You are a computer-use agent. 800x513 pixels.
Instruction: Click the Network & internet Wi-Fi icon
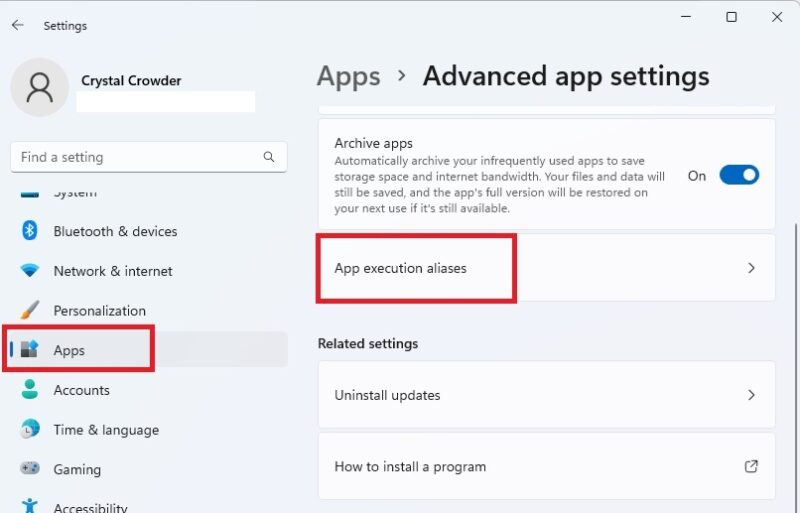point(29,271)
